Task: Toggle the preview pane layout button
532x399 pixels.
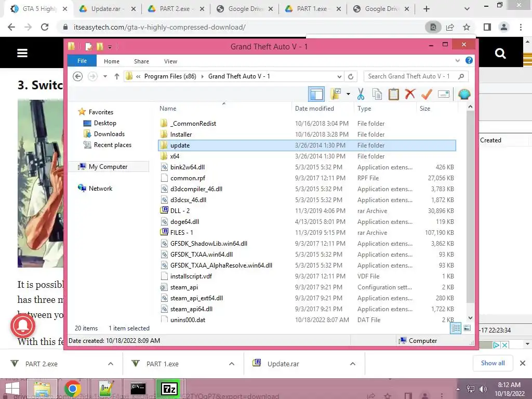Action: (316, 94)
